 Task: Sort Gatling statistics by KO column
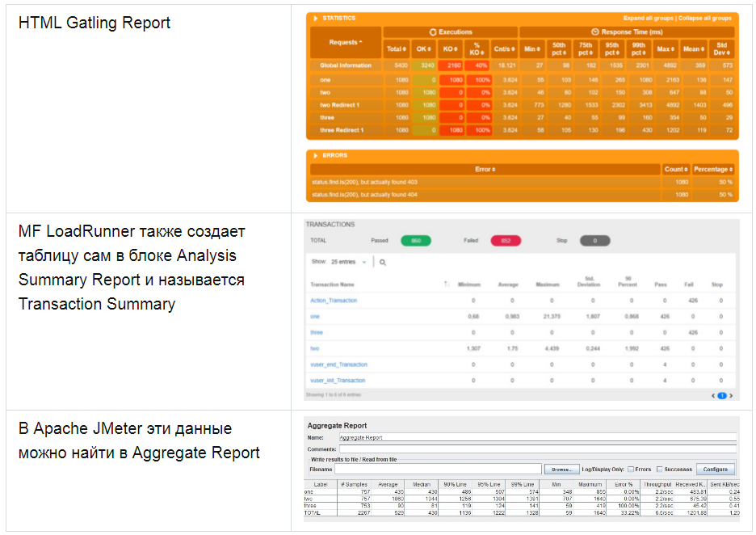click(451, 48)
